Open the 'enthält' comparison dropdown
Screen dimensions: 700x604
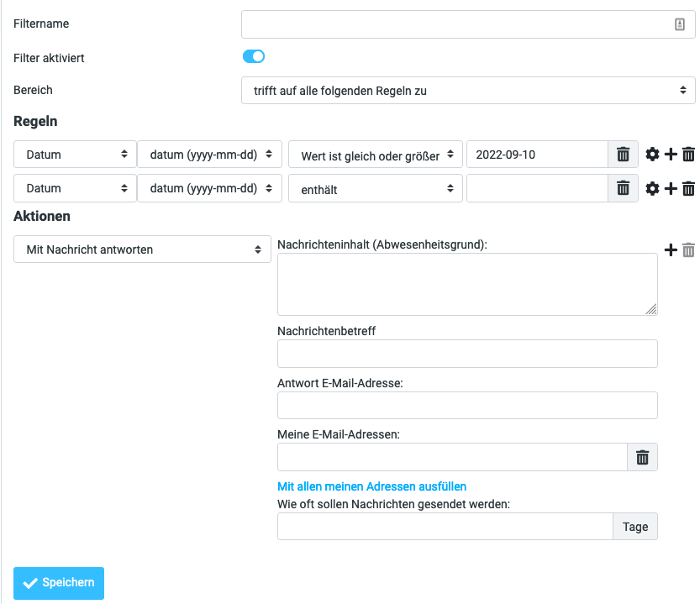pos(375,190)
